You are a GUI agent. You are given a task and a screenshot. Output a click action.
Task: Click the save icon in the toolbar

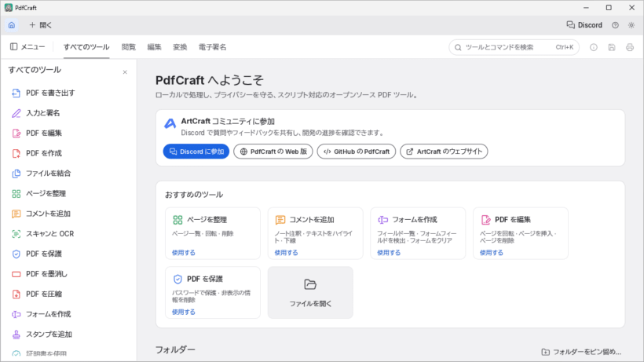point(612,47)
